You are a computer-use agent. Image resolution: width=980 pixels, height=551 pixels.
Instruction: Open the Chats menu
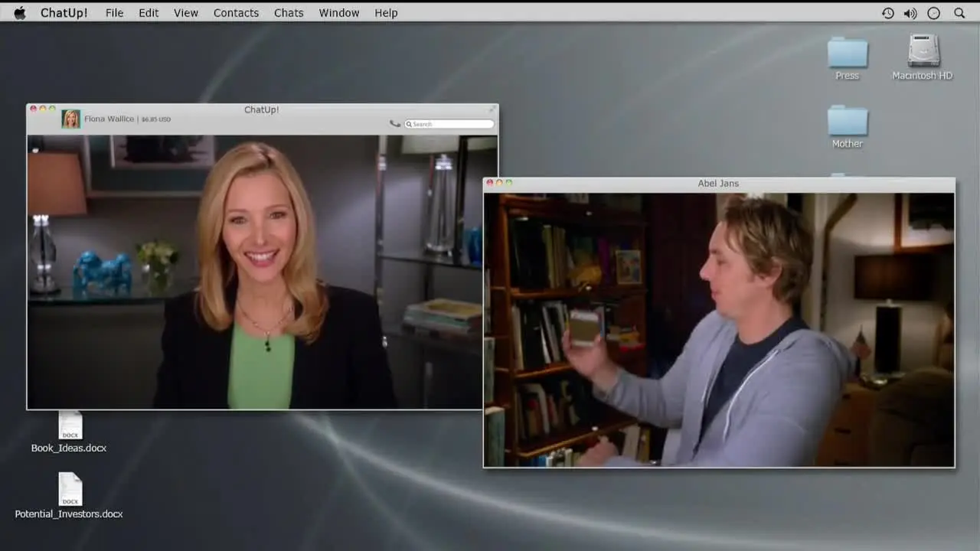tap(289, 13)
